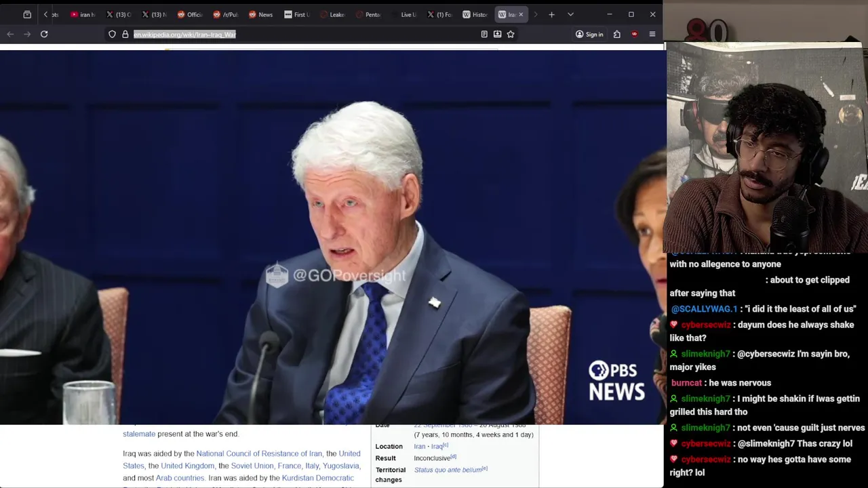This screenshot has width=868, height=488.
Task: Switch to the YouTube 'iran' tab
Action: [83, 14]
